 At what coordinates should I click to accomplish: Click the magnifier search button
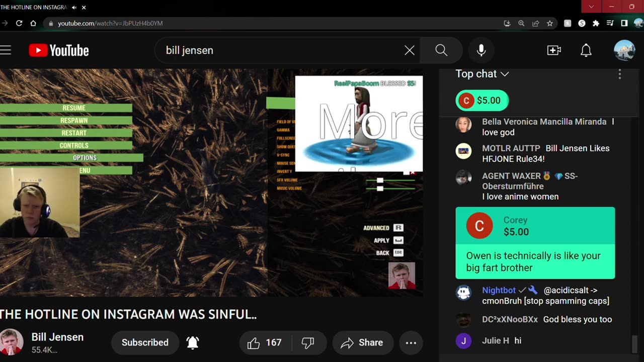coord(441,50)
